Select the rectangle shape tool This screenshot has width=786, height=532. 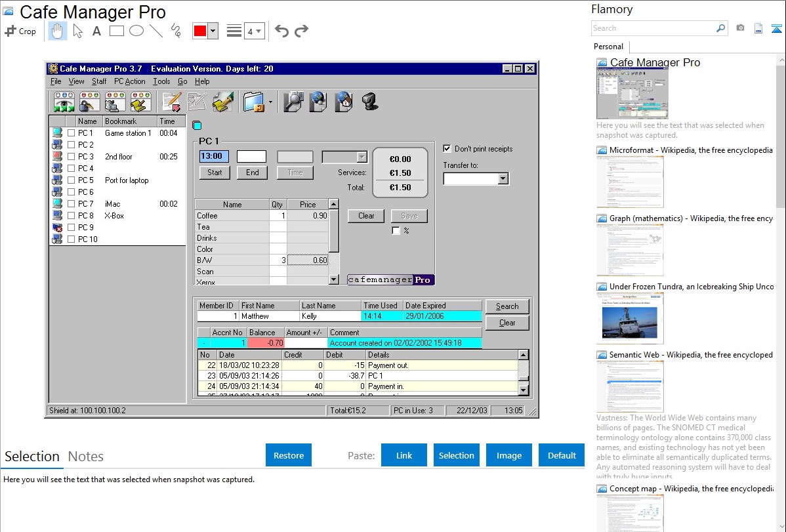point(117,31)
